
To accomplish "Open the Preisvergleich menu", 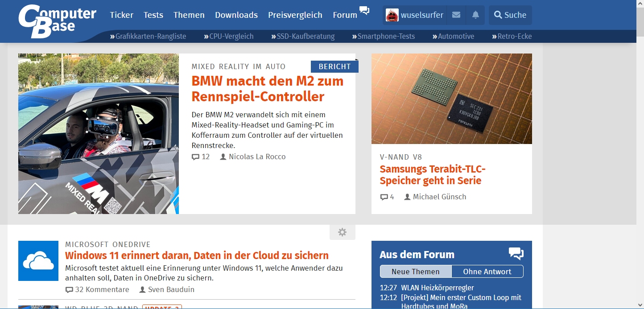I will click(x=295, y=15).
